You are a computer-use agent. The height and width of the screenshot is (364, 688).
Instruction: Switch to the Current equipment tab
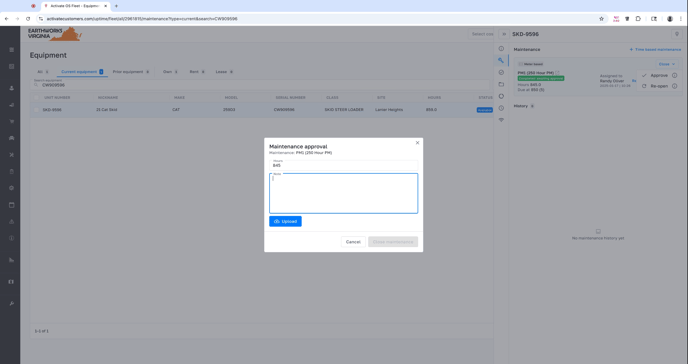click(82, 71)
